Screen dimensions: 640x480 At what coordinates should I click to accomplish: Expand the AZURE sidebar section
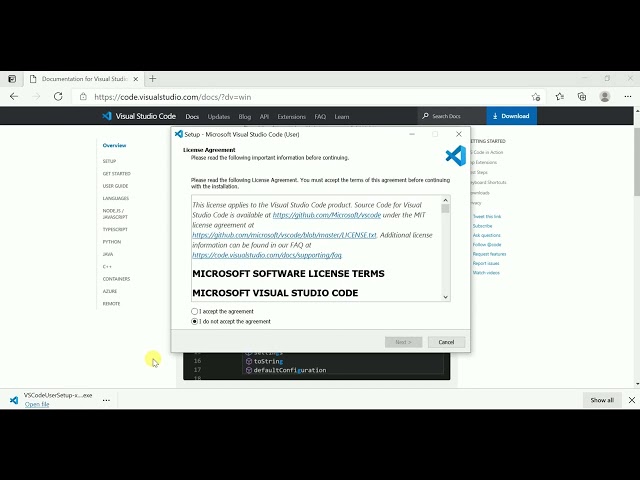[110, 291]
